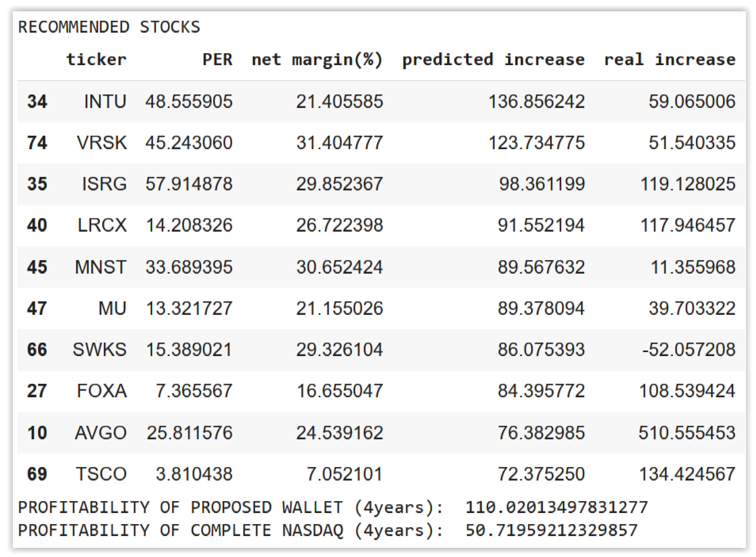This screenshot has width=756, height=557.
Task: Select net margin value 16.655047
Action: pyautogui.click(x=340, y=391)
